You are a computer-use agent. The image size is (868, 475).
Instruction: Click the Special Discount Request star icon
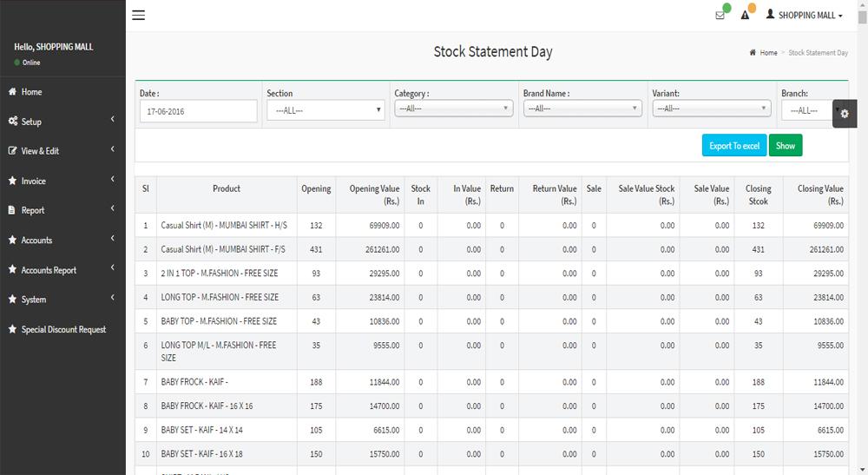point(12,329)
